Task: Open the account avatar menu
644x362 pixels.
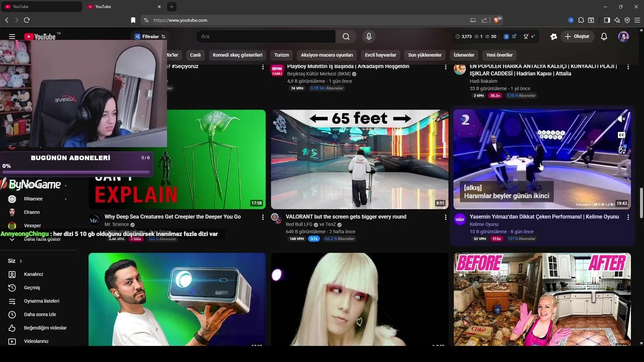Action: point(623,37)
